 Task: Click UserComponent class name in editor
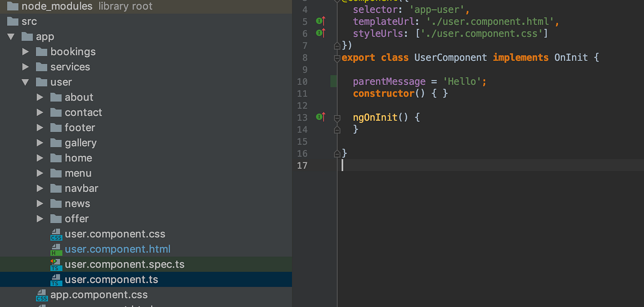click(450, 58)
